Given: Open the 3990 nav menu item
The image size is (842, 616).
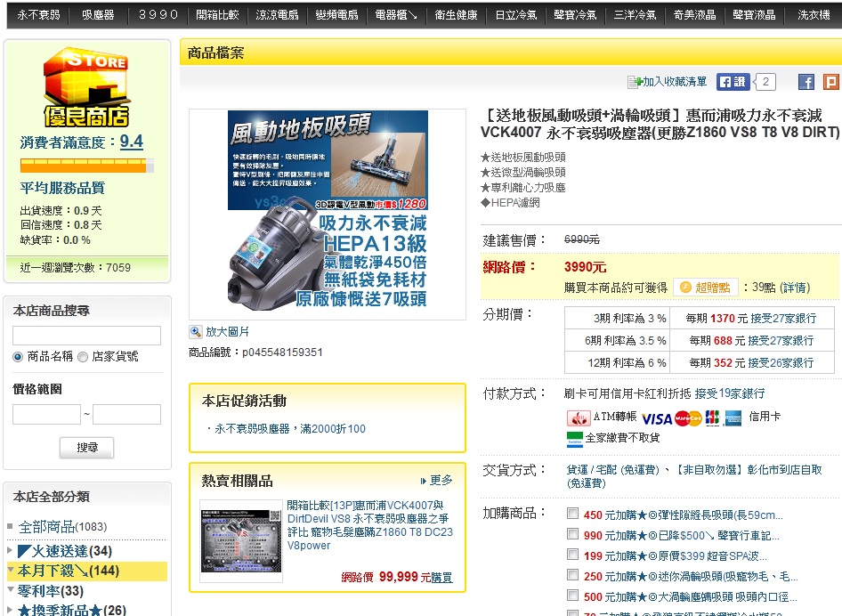Looking at the screenshot, I should pos(158,15).
